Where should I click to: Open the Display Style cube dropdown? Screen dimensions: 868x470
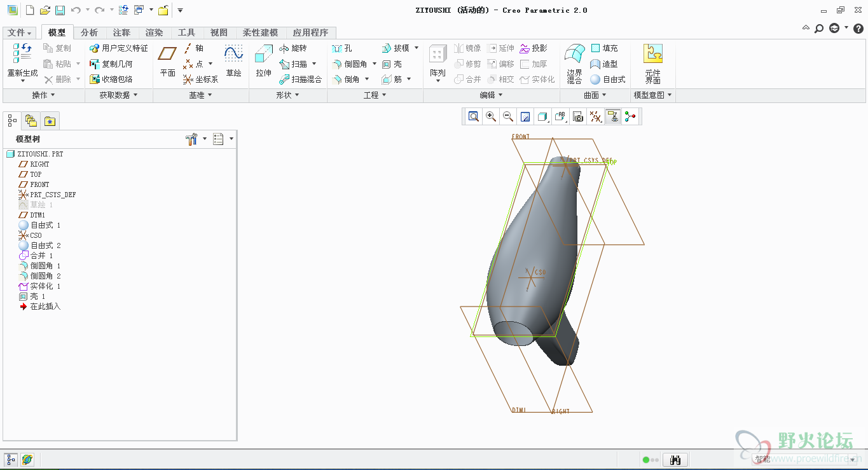543,116
